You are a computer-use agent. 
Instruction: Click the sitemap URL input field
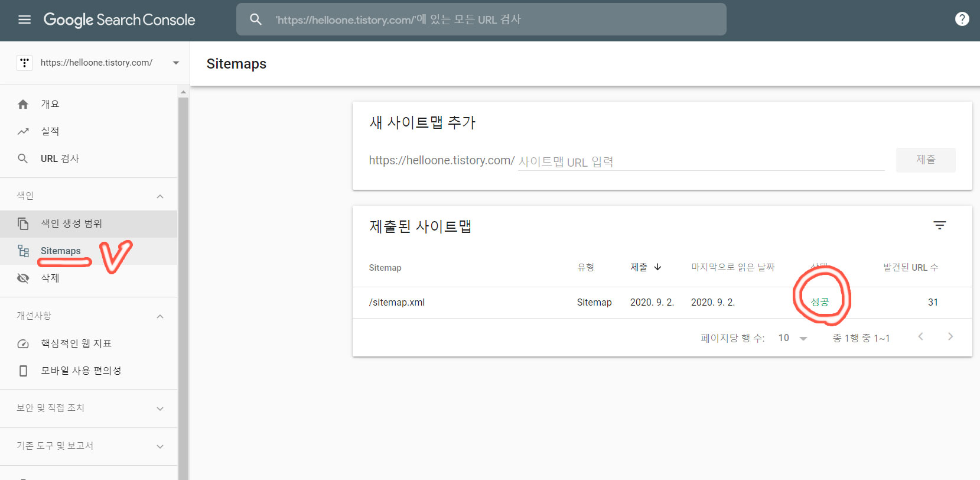701,161
